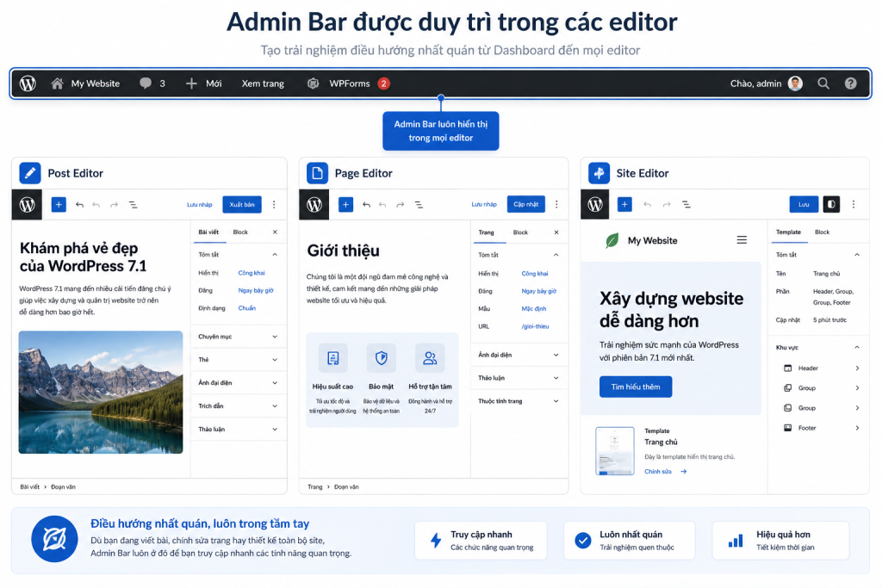Click the plus icon beside Mới
This screenshot has height=588, width=882.
[191, 84]
